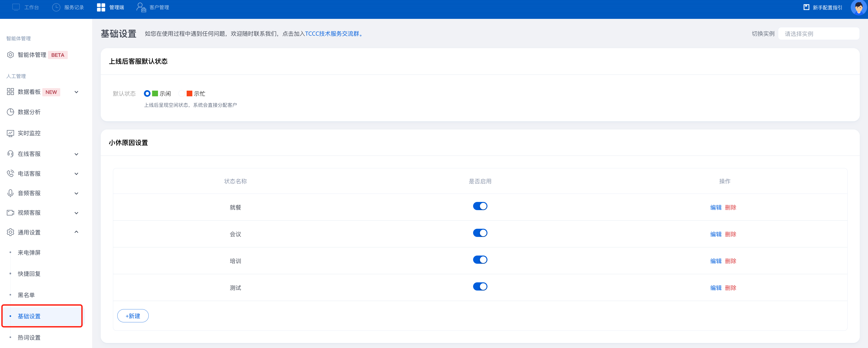Click 删除 for the 就餐 row
Screen dimensions: 868x348
(x=730, y=207)
